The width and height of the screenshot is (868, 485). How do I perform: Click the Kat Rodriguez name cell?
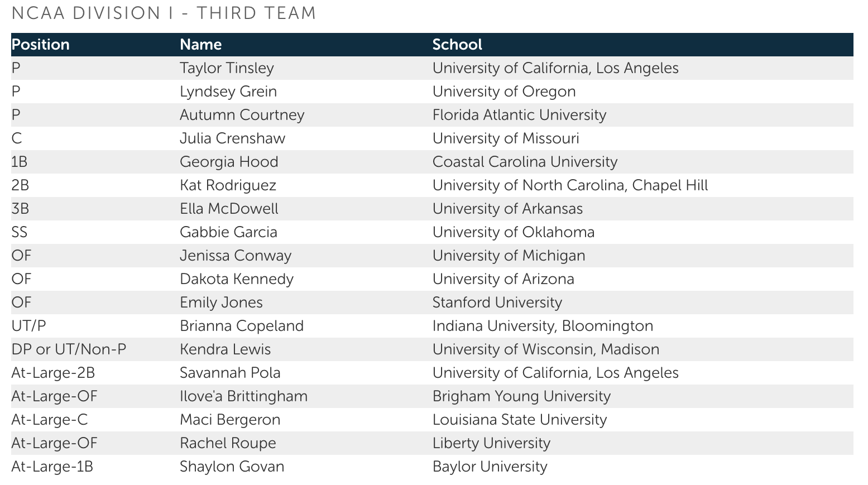point(228,185)
